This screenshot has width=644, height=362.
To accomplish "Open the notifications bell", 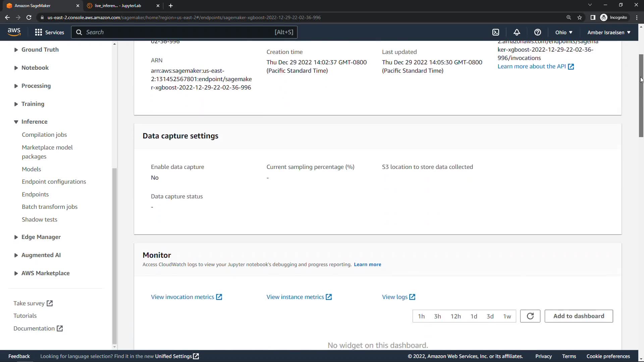I will click(517, 32).
